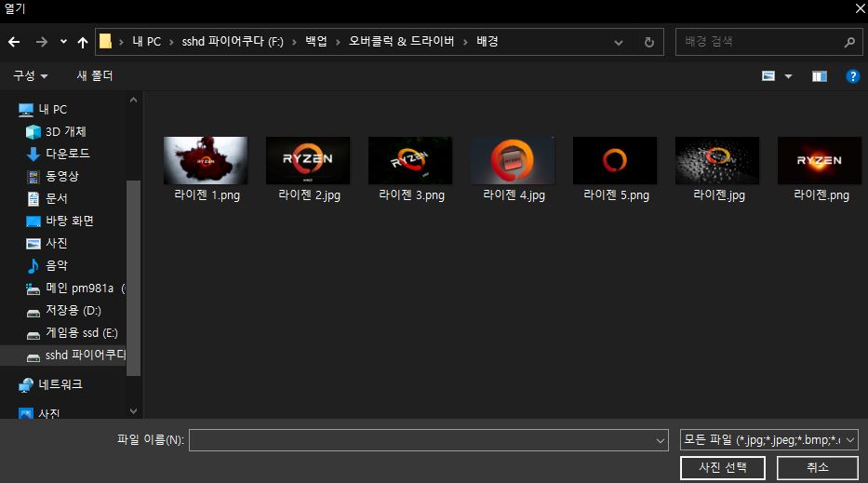The width and height of the screenshot is (868, 483).
Task: Select 내 PC in navigation tree
Action: (53, 110)
